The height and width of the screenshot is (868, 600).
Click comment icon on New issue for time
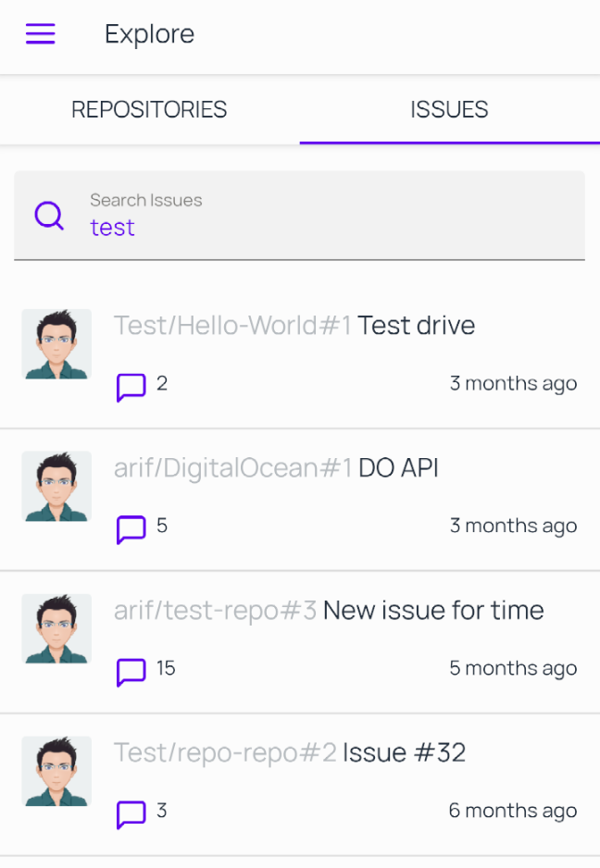131,672
